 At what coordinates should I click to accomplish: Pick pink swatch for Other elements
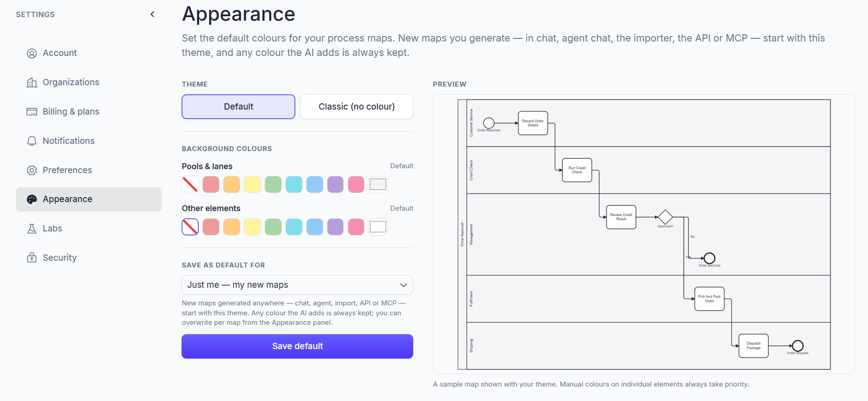point(356,227)
